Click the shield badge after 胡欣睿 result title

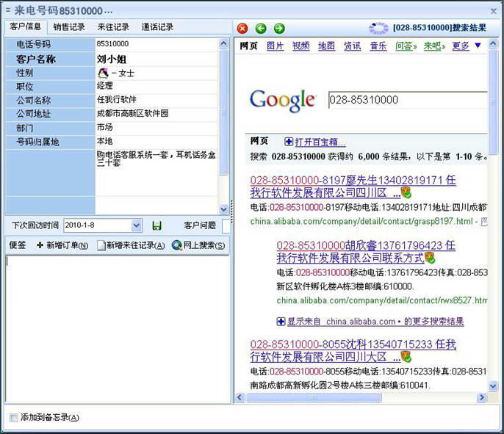430,258
